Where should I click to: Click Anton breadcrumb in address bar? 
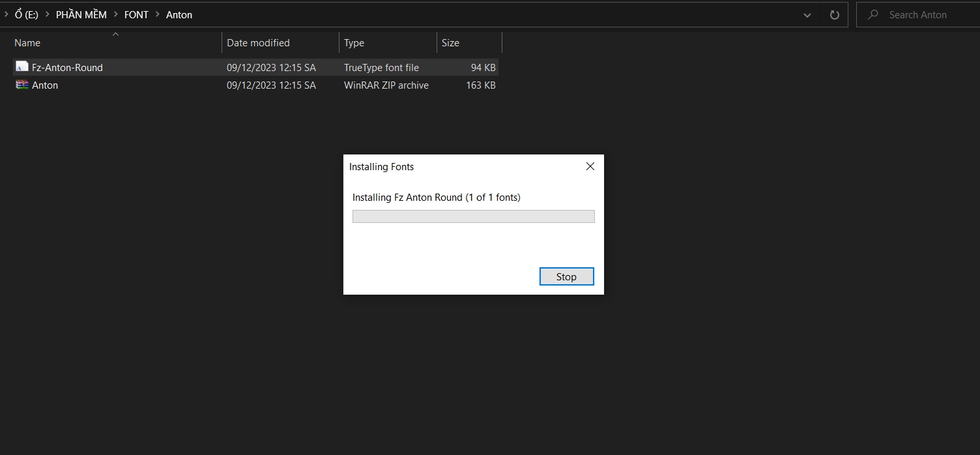[179, 14]
